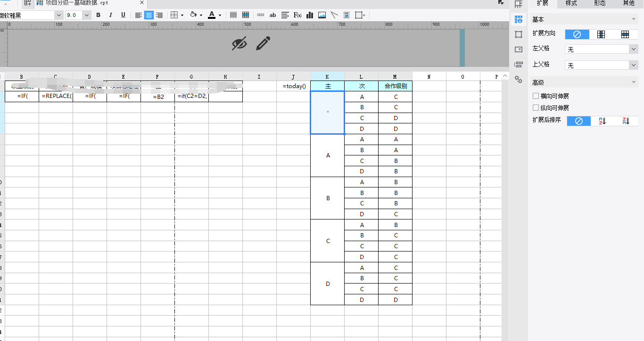Select the merged cell containing asterisk
The width and height of the screenshot is (644, 341).
coord(327,113)
